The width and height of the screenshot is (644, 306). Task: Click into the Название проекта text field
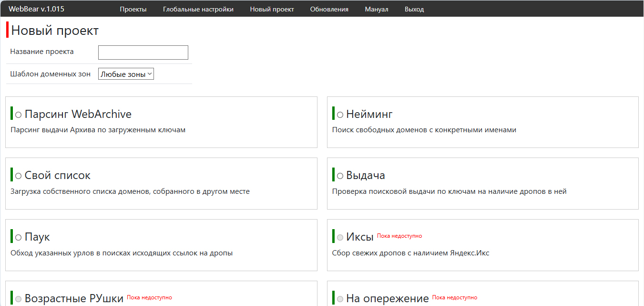(143, 53)
